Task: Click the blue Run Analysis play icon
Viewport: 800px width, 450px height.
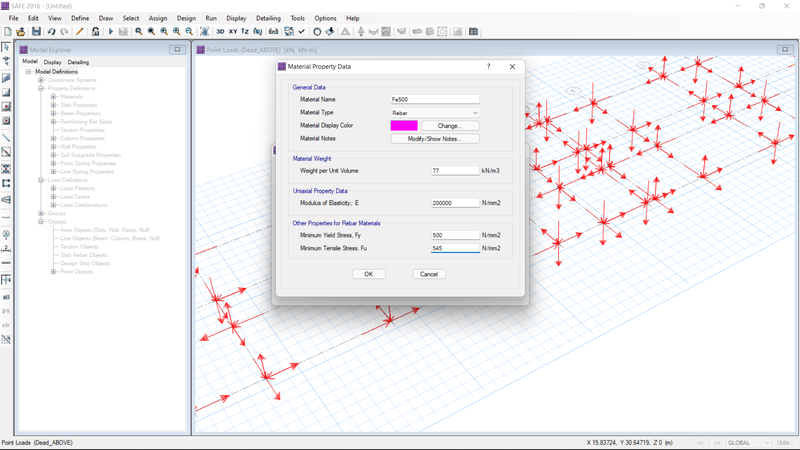Action: coord(111,32)
